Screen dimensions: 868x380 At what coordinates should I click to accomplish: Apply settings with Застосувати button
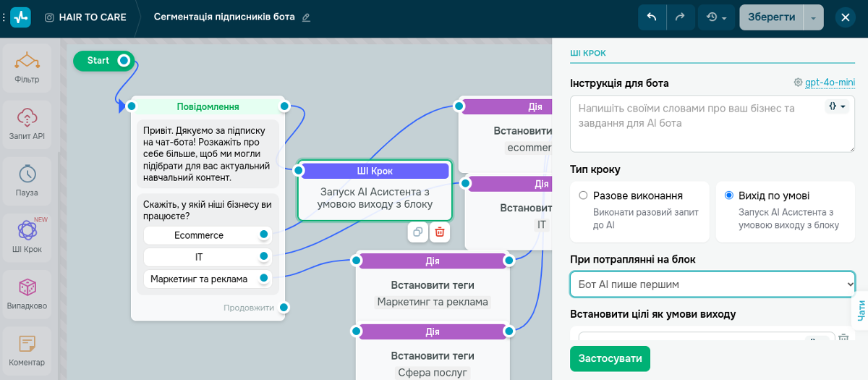tap(610, 359)
